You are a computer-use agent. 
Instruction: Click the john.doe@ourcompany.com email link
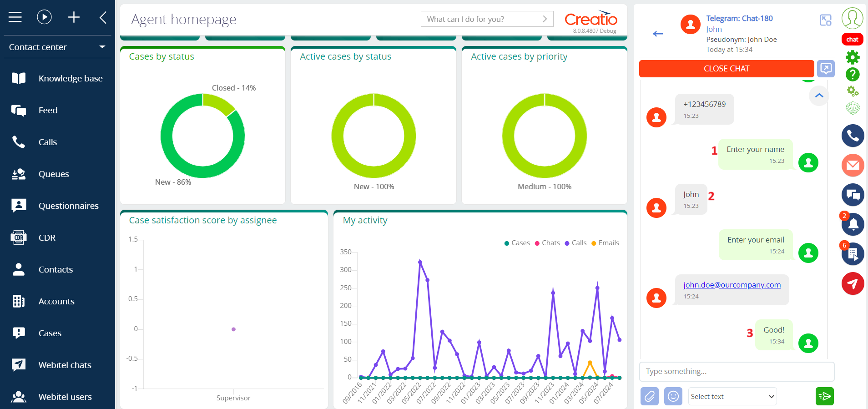tap(732, 285)
